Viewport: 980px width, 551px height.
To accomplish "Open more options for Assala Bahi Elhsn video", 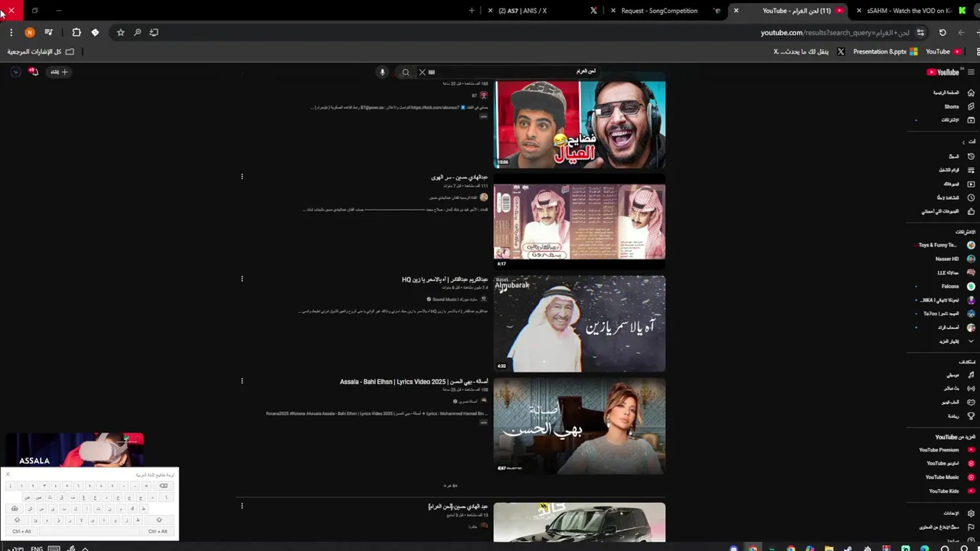I will [242, 381].
